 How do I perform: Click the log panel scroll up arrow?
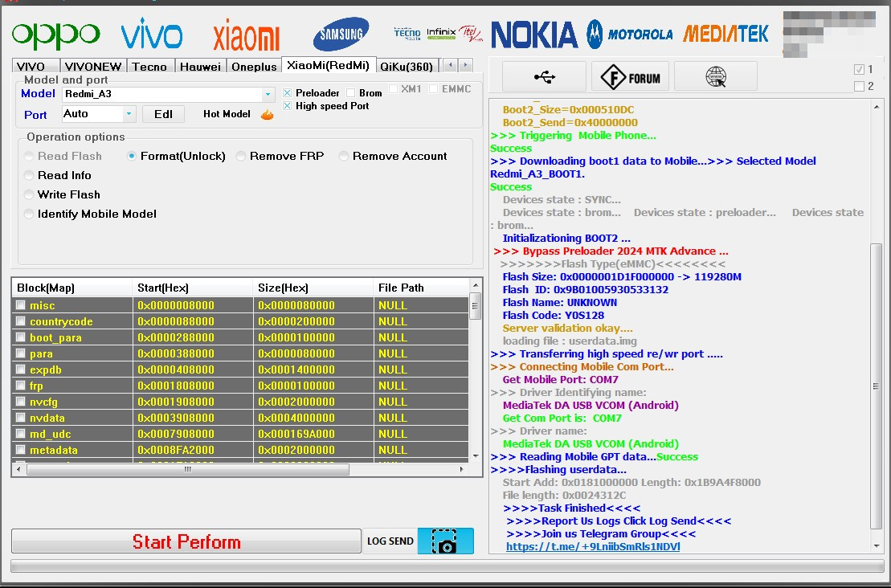click(x=877, y=107)
